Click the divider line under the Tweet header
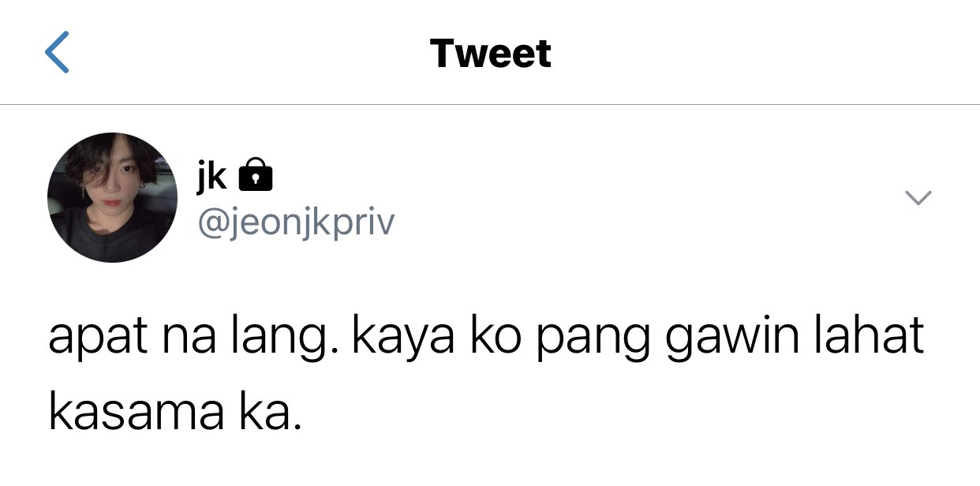980x486 pixels. pyautogui.click(x=490, y=104)
